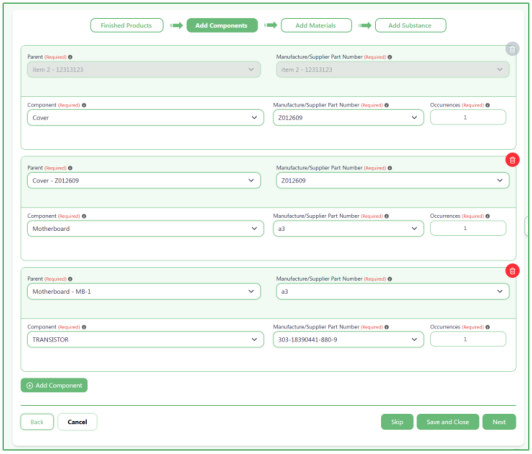Click info icon beside Cover Component label
532x454 pixels.
(84, 105)
